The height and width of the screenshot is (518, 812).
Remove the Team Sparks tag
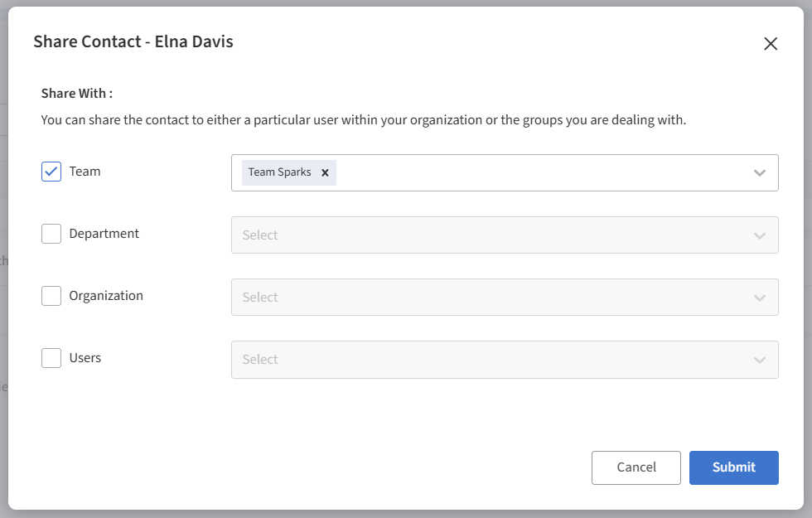coord(325,172)
